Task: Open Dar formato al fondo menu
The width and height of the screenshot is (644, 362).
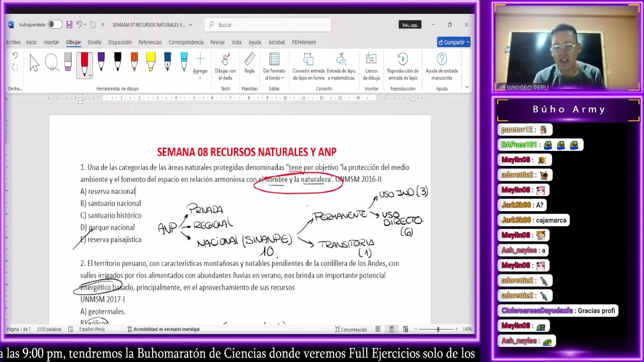Action: [x=274, y=67]
